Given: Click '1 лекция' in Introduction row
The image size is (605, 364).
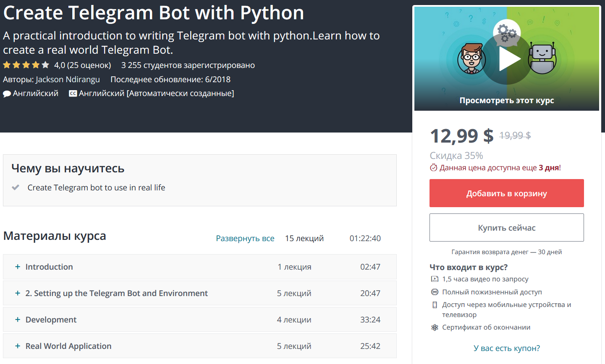Looking at the screenshot, I should pos(294,267).
